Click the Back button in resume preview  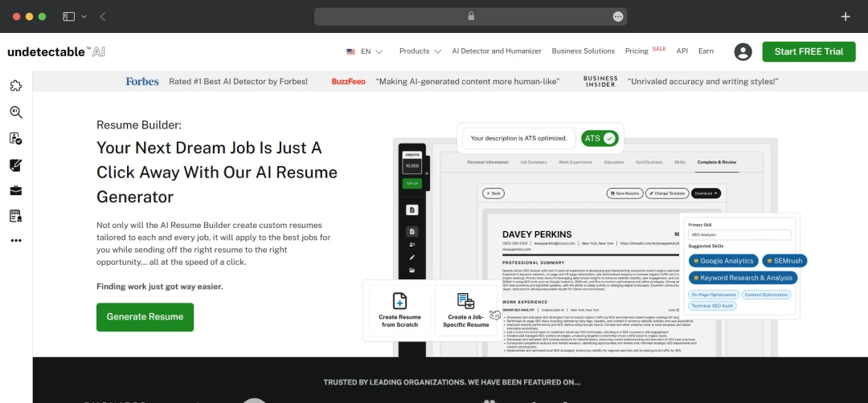493,193
